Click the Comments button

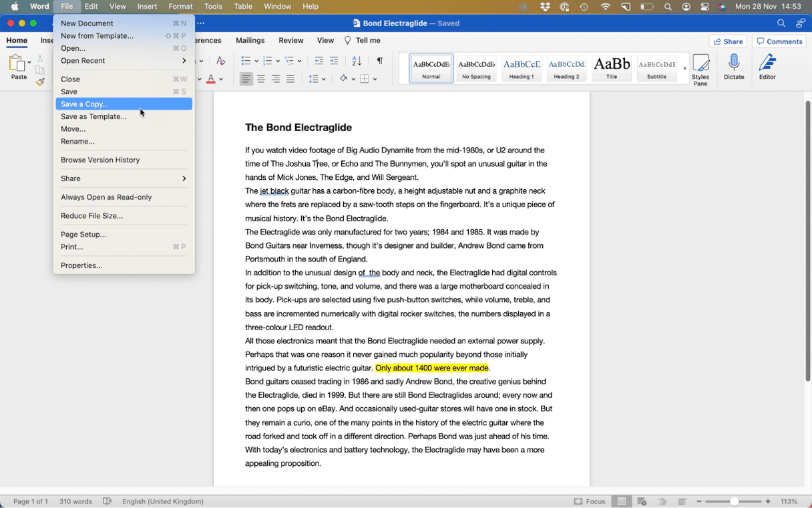(x=779, y=41)
